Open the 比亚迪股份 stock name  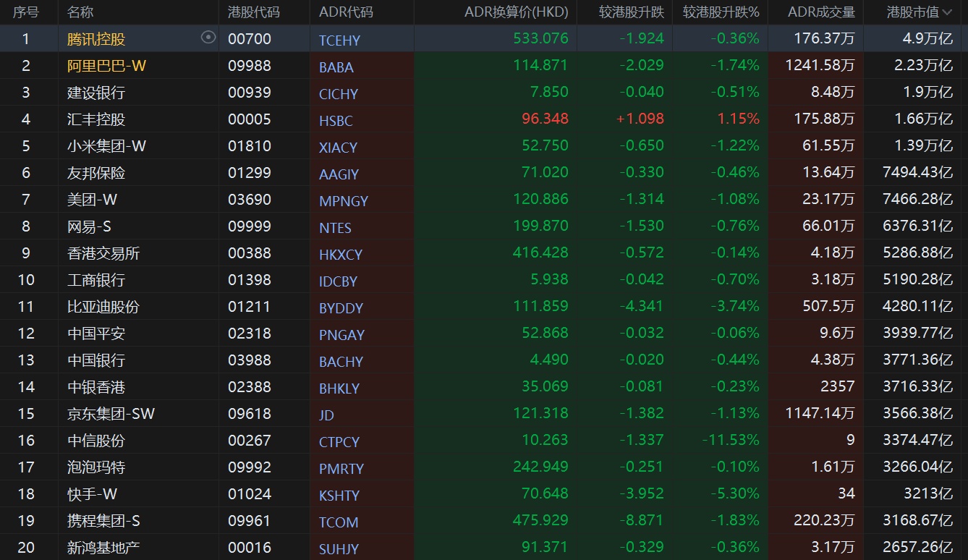(x=103, y=307)
